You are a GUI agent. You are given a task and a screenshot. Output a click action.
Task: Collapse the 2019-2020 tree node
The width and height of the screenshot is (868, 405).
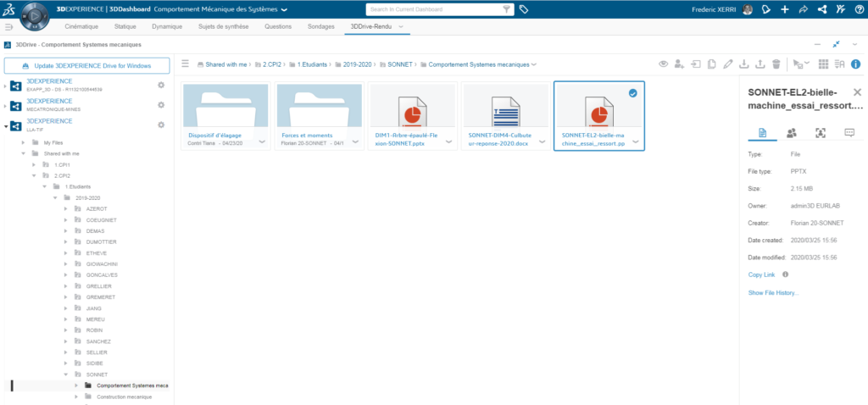click(55, 197)
